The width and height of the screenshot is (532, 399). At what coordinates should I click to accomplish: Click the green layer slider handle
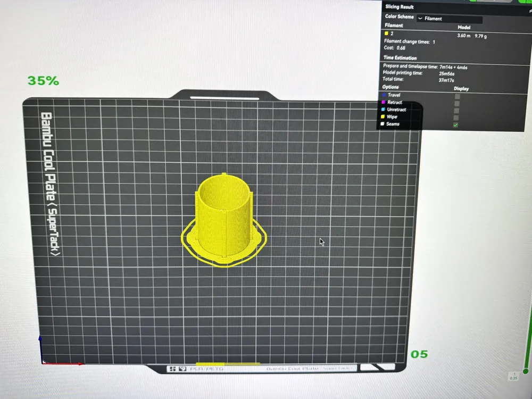pos(526,371)
